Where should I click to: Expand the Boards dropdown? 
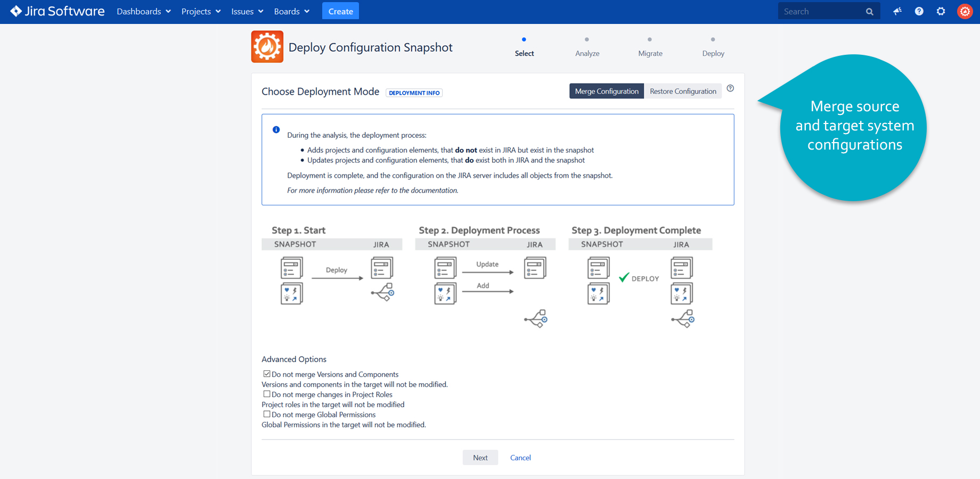click(x=291, y=11)
